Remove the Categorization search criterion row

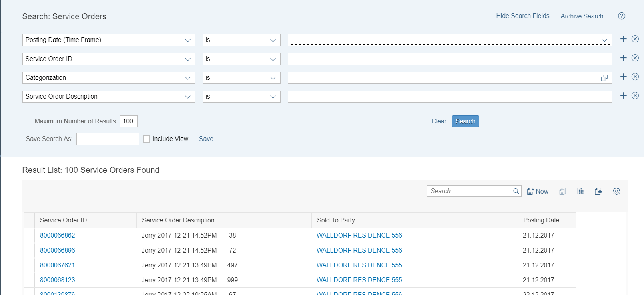(x=635, y=77)
